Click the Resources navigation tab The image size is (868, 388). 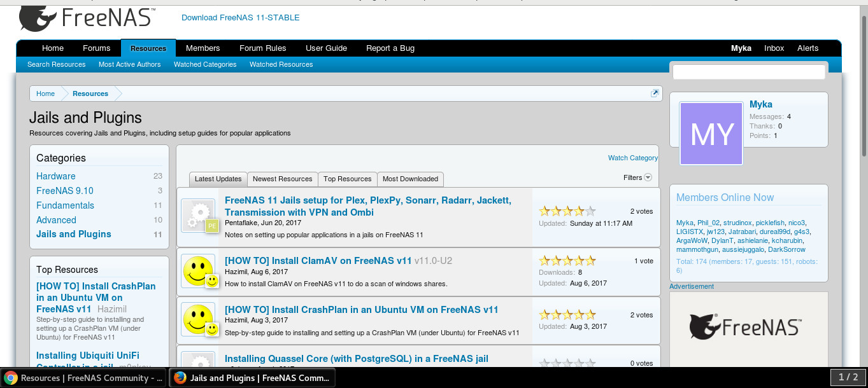point(148,48)
